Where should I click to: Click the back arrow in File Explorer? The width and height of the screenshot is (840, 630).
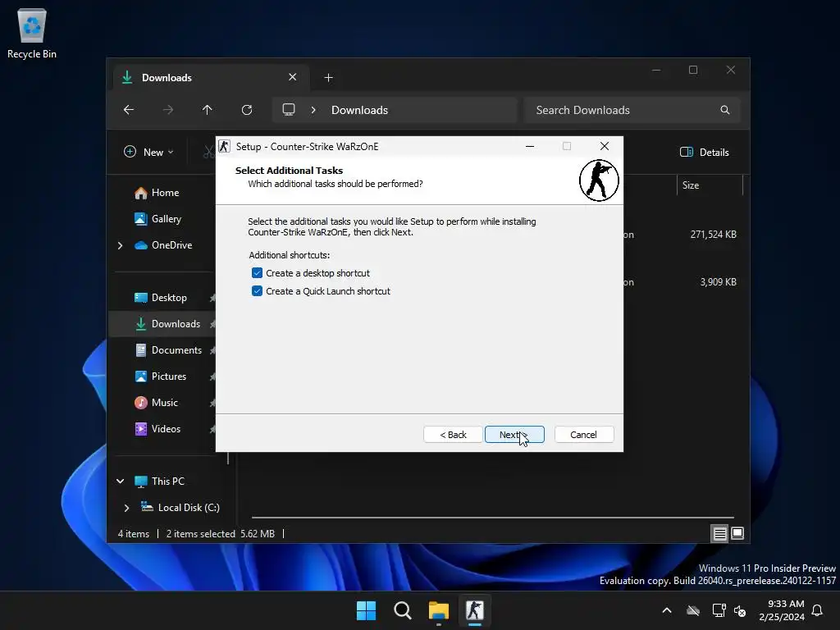click(x=129, y=110)
